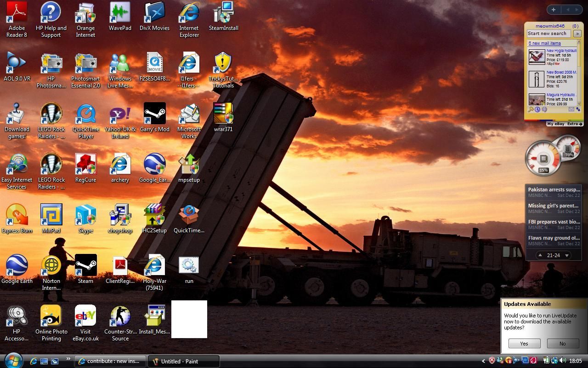Click Yes in Updates Available popup

(524, 344)
